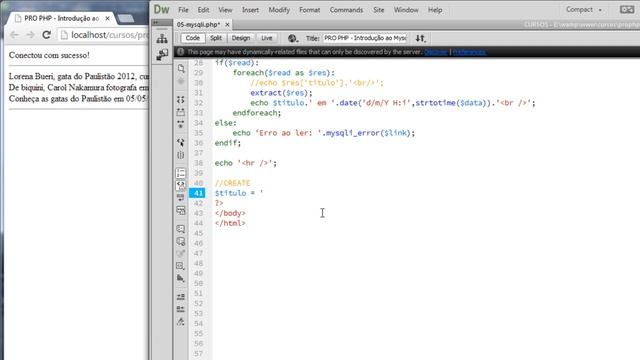Viewport: 640px width, 360px height.
Task: Toggle highlight invalid code
Action: 181,185
